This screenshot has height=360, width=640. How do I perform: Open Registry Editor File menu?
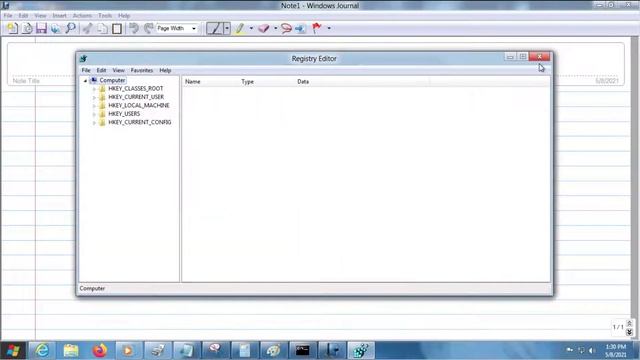point(86,70)
